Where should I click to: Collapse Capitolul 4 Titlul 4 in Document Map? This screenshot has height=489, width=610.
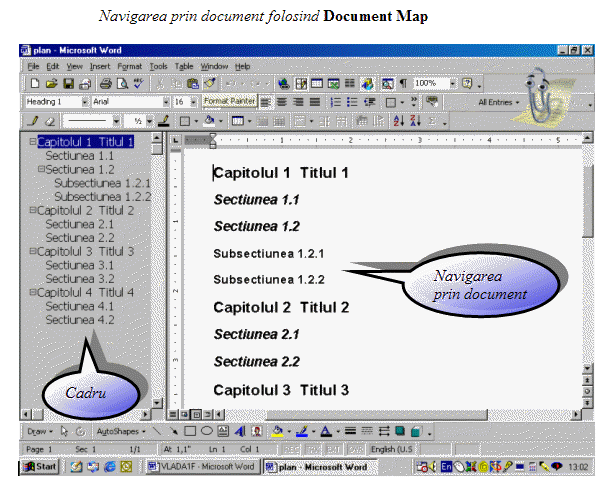(x=33, y=292)
